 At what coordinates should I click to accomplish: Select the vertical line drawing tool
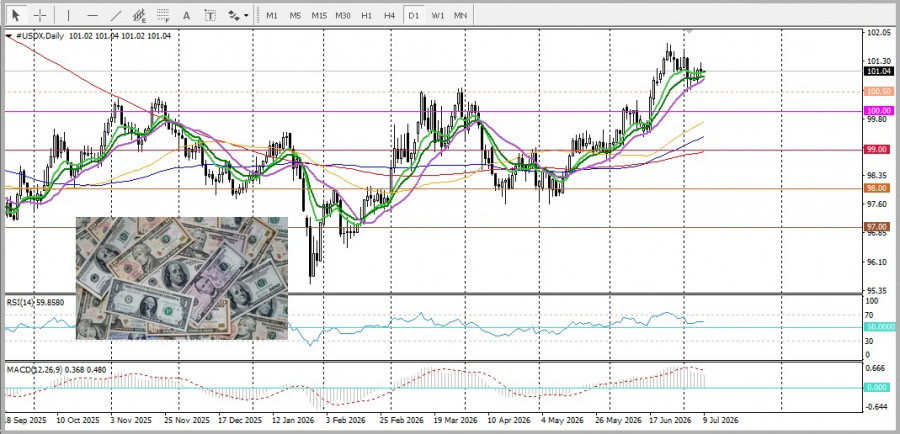click(x=69, y=16)
